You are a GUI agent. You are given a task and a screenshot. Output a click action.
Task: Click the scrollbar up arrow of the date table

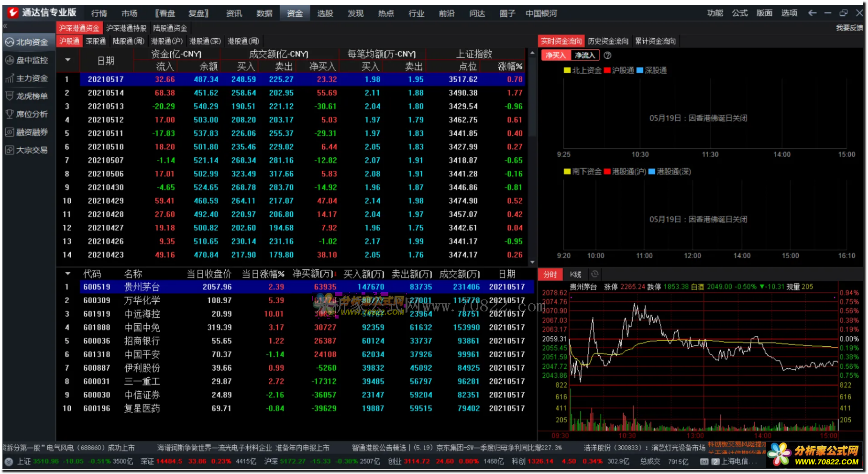532,52
